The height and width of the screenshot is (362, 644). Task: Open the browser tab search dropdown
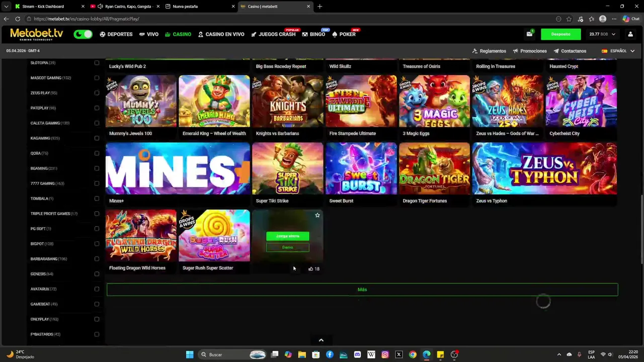tap(6, 7)
